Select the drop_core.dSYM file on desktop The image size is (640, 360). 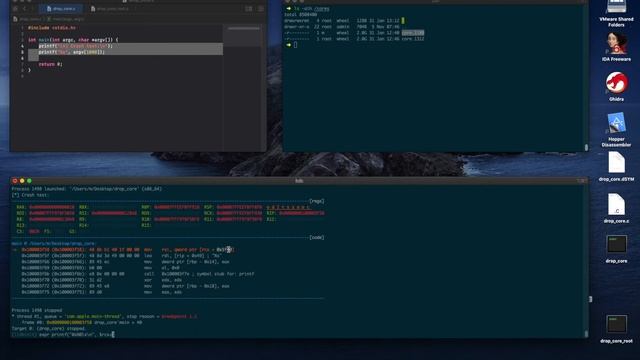click(x=616, y=167)
